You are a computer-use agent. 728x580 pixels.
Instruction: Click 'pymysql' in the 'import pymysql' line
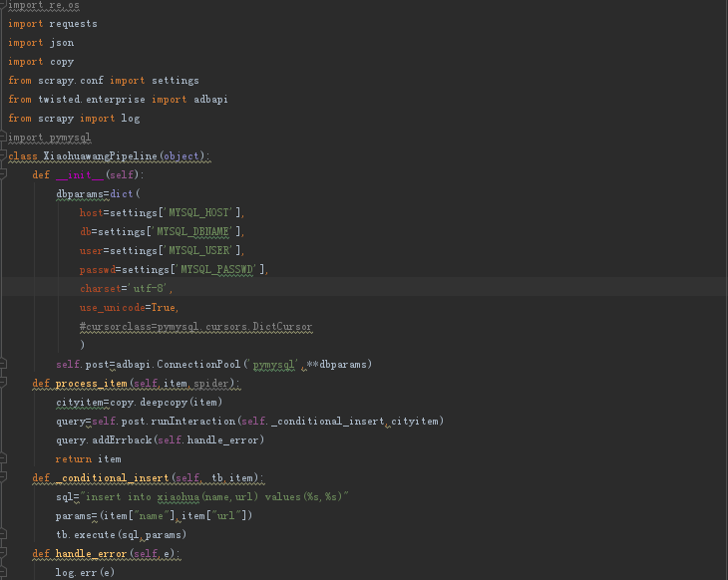[70, 138]
